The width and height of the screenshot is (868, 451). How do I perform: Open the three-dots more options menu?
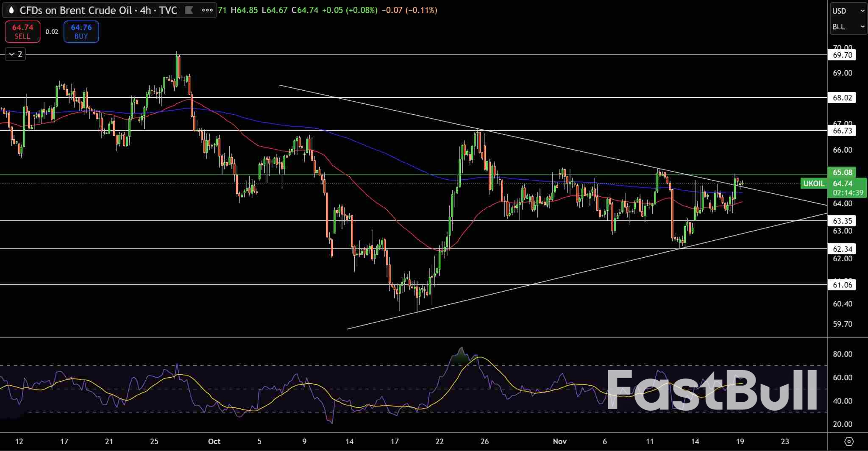207,10
